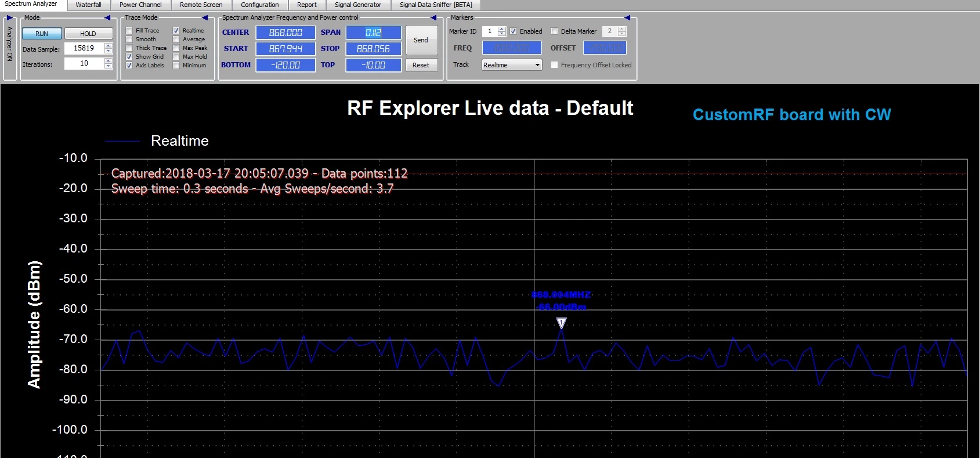Enable the Smooth trace checkbox
The height and width of the screenshot is (458, 980).
point(129,39)
